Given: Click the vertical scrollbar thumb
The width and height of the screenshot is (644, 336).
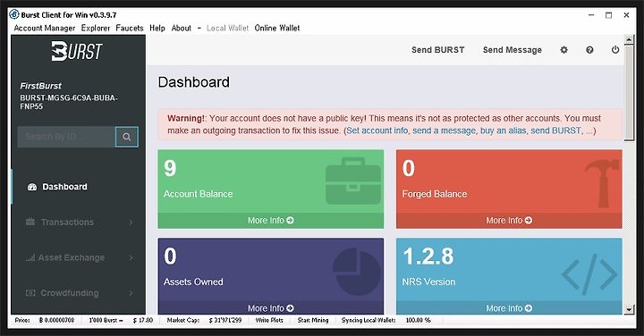Looking at the screenshot, I should [x=629, y=93].
